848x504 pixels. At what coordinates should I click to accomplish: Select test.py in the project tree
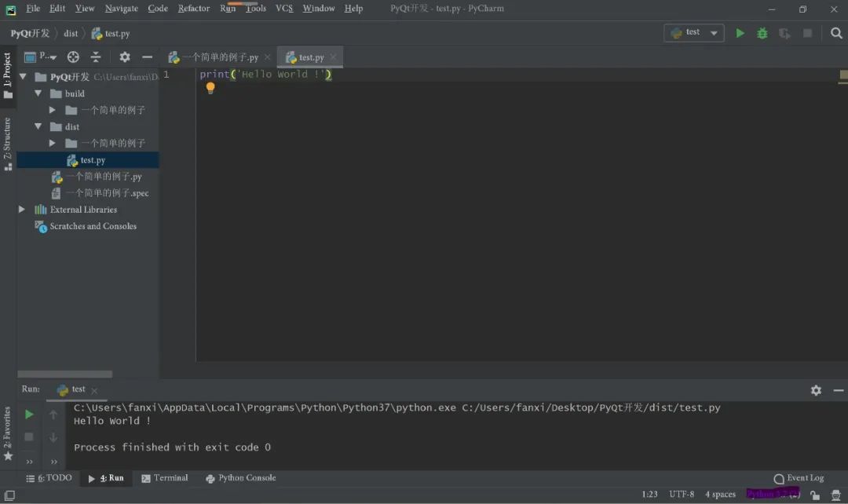(x=88, y=160)
